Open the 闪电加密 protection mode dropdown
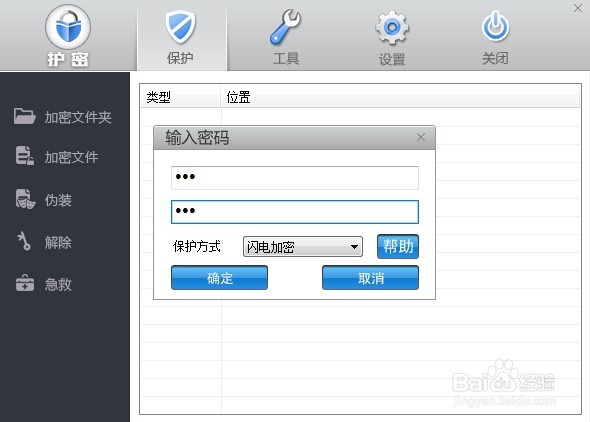 pyautogui.click(x=303, y=247)
